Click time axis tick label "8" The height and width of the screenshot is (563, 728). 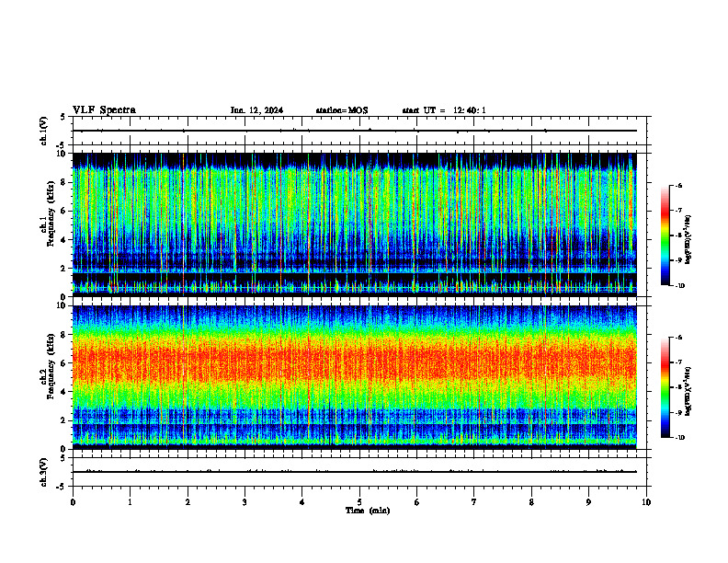(x=531, y=502)
